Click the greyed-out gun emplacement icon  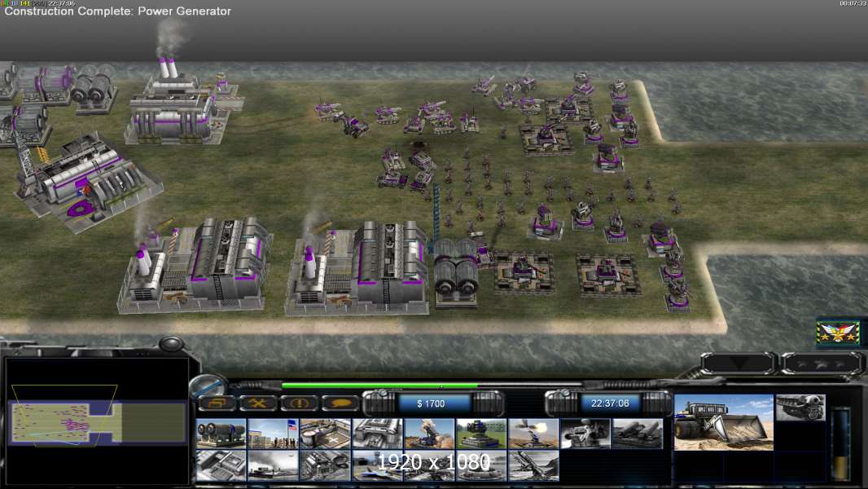click(x=585, y=433)
